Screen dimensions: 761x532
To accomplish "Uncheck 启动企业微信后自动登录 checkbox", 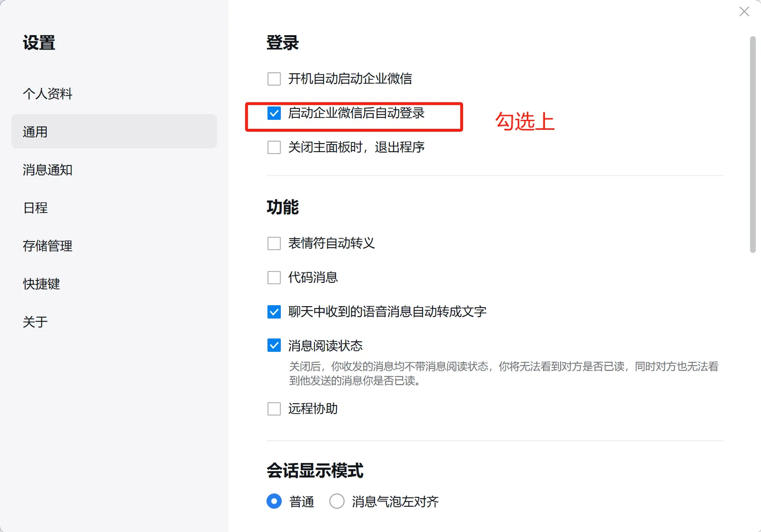I will pyautogui.click(x=274, y=113).
